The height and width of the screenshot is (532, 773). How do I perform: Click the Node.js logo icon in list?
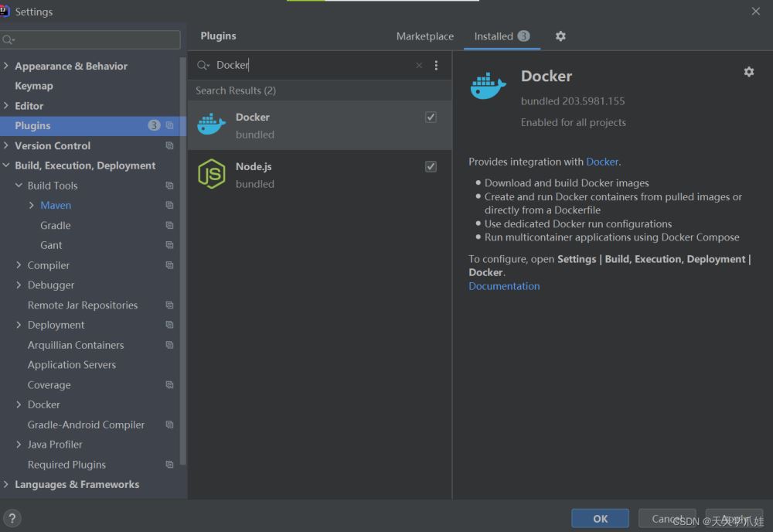coord(212,173)
